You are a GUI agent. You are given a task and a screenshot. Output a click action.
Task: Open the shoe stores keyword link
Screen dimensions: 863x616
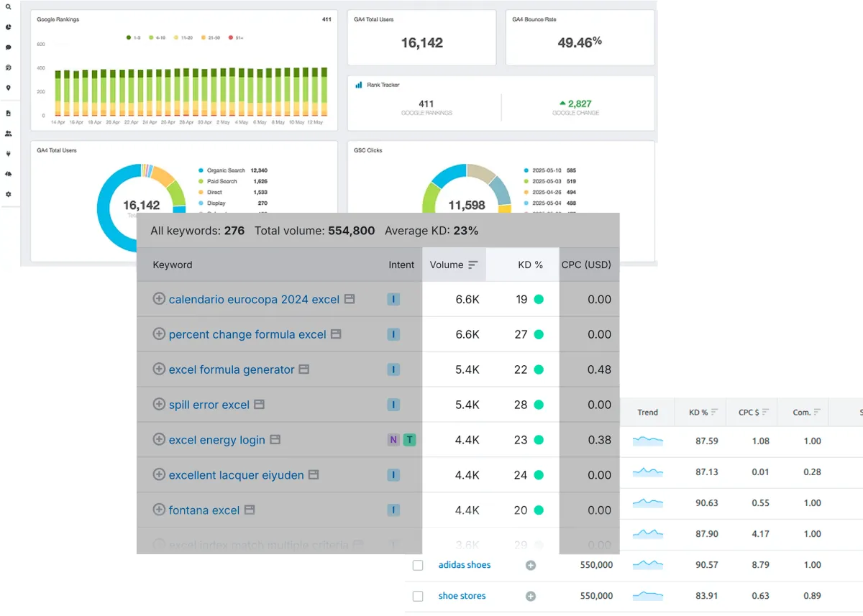[x=462, y=596]
